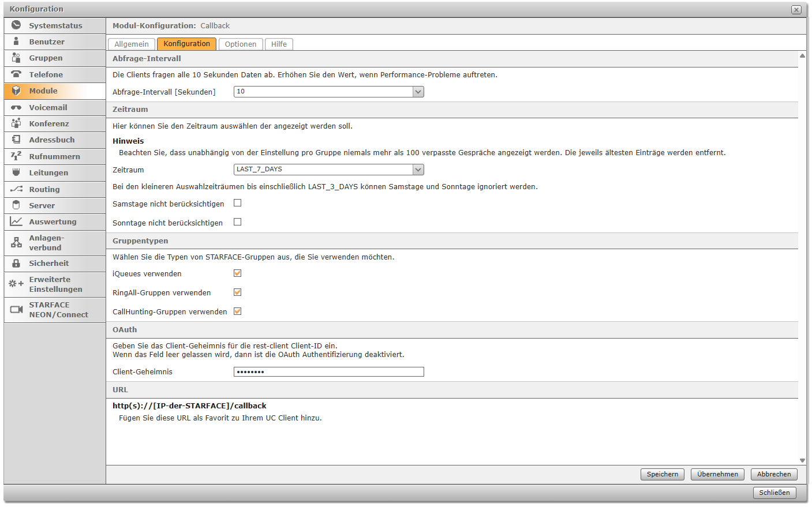
Task: Click the Server database icon
Action: pos(16,205)
